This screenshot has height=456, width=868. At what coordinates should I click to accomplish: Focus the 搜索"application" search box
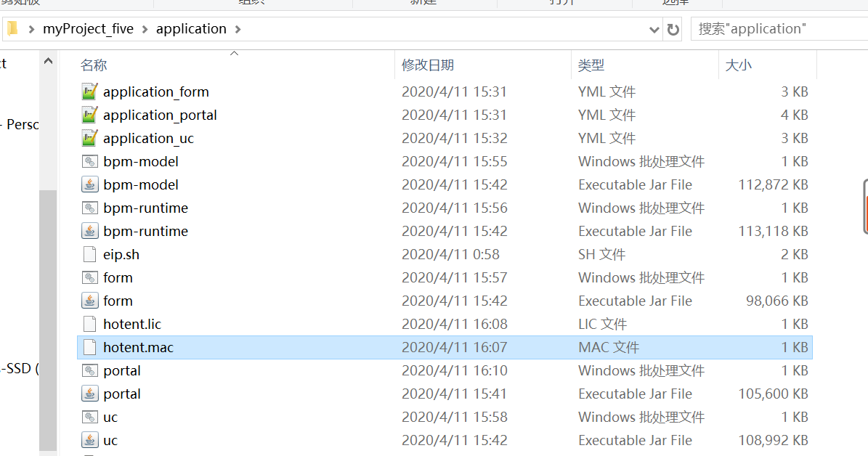pos(779,29)
